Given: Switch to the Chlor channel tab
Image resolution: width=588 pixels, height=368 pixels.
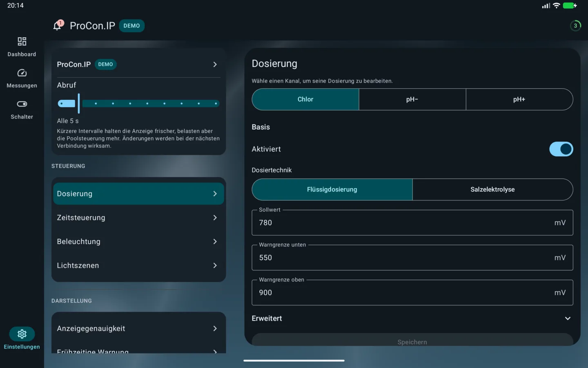Looking at the screenshot, I should (305, 99).
